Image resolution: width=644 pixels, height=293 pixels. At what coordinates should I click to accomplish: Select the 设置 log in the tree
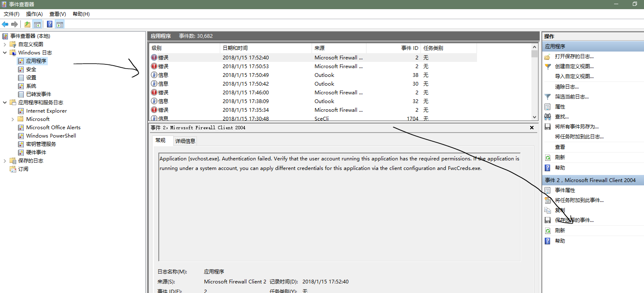31,78
